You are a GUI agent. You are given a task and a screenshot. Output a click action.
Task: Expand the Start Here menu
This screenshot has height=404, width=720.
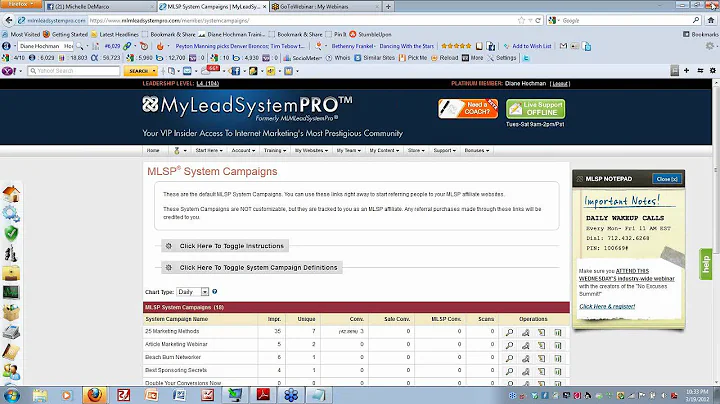click(209, 151)
